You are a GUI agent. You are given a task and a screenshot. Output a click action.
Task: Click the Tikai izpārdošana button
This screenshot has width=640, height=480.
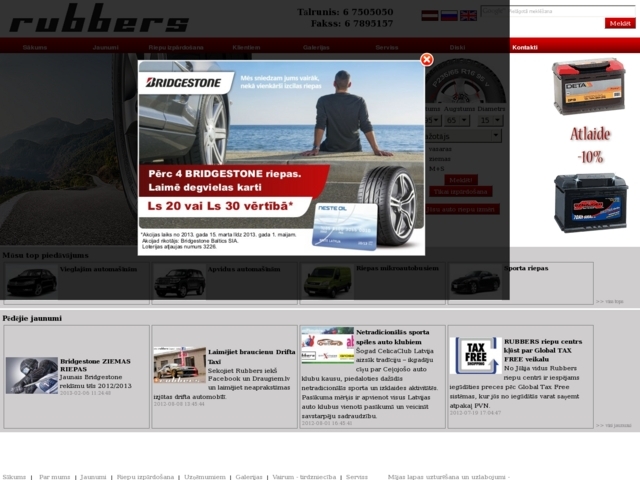coord(460,191)
